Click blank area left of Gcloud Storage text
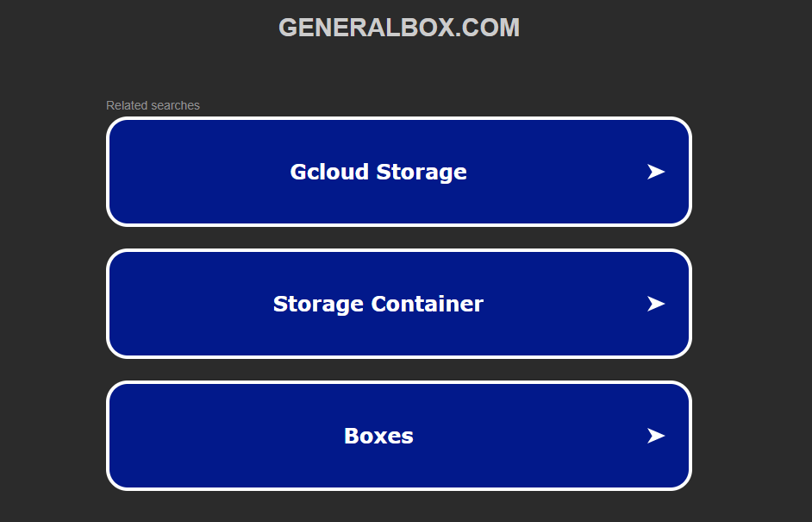Image resolution: width=812 pixels, height=522 pixels. pyautogui.click(x=198, y=172)
